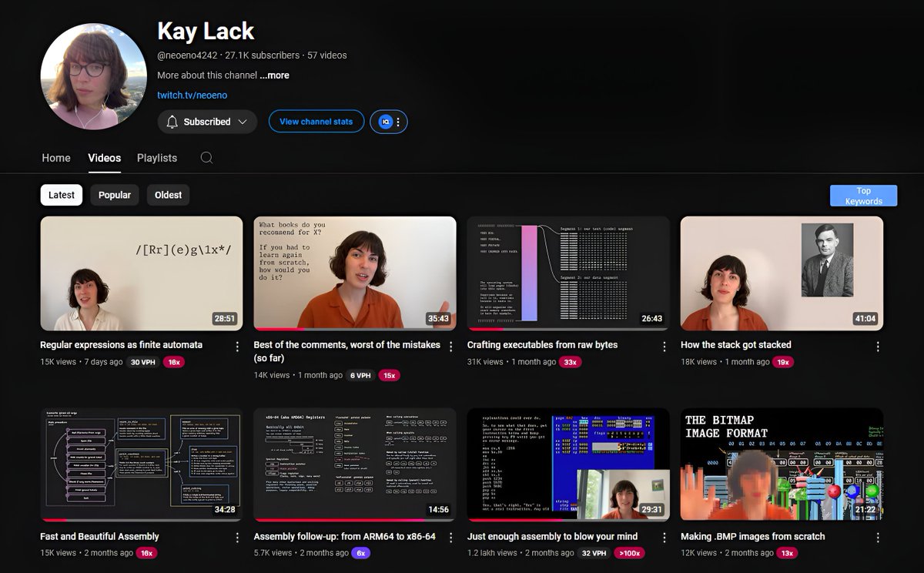Click the View channel stats button

[x=316, y=122]
